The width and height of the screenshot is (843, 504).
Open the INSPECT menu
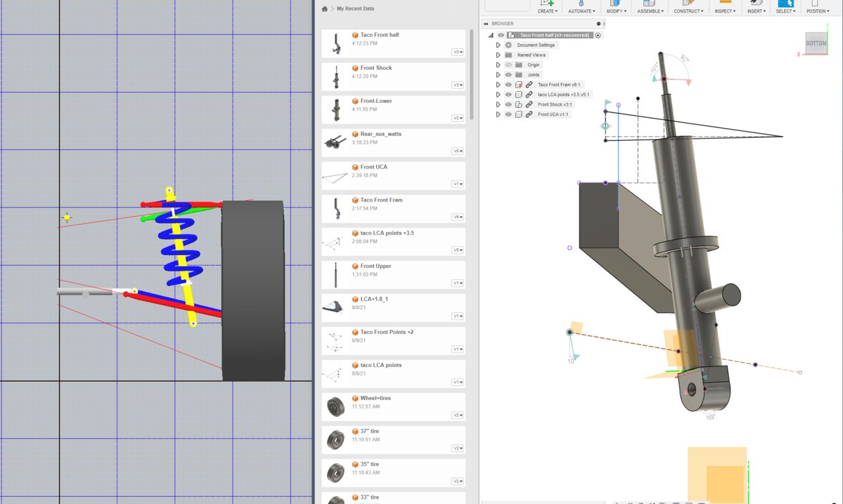[726, 11]
